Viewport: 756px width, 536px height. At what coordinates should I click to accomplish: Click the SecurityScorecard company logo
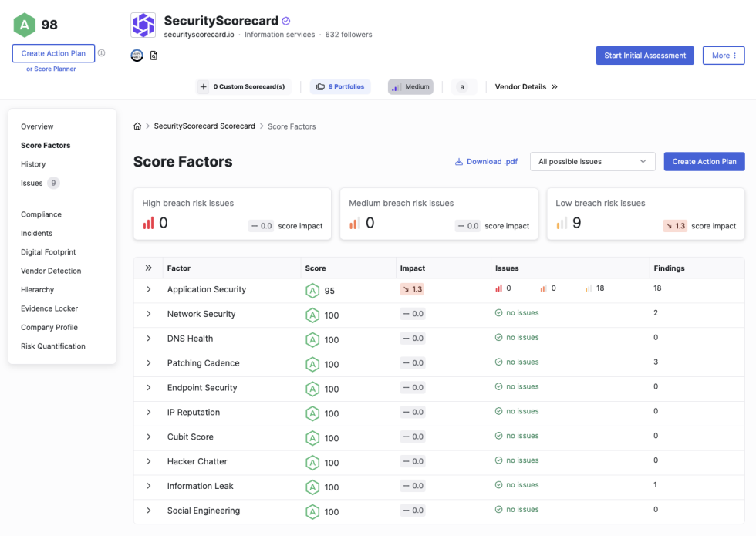pos(143,25)
